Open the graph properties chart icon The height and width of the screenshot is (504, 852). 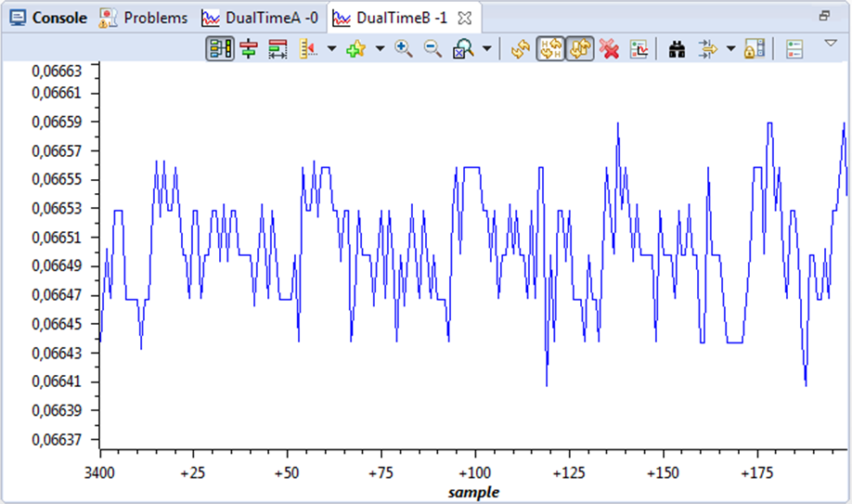[639, 49]
